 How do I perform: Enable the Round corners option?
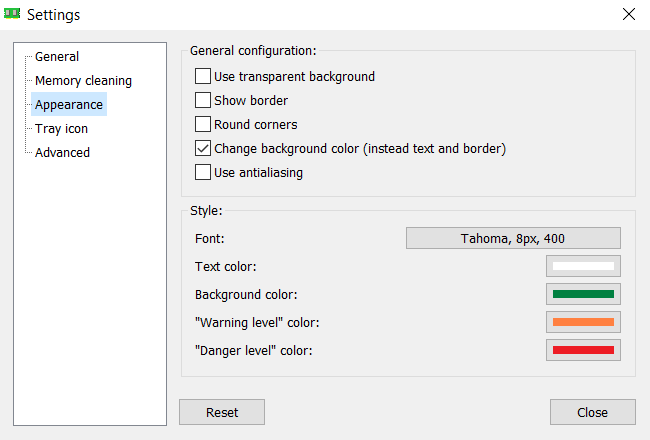pos(203,124)
